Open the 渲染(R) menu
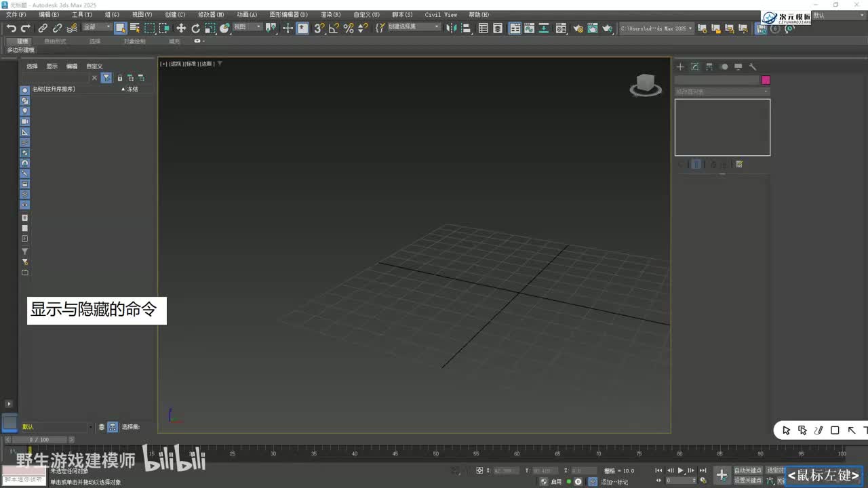868x488 pixels. 331,14
